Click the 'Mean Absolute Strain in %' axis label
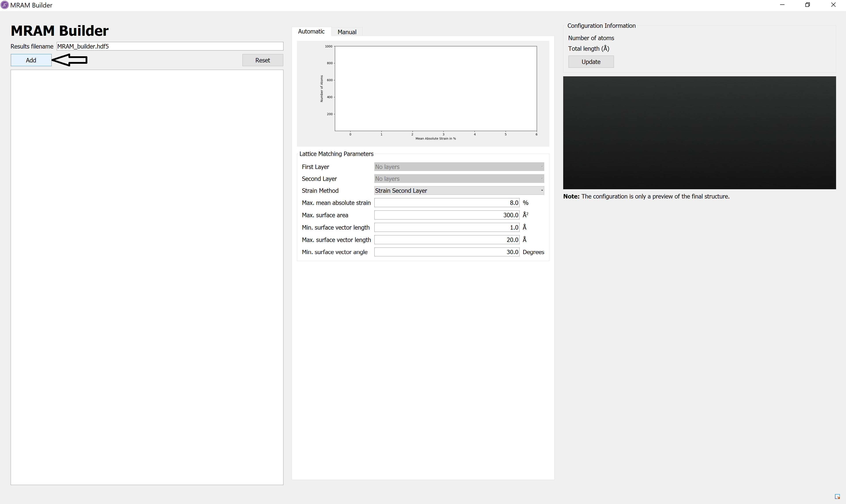The image size is (846, 504). 436,139
